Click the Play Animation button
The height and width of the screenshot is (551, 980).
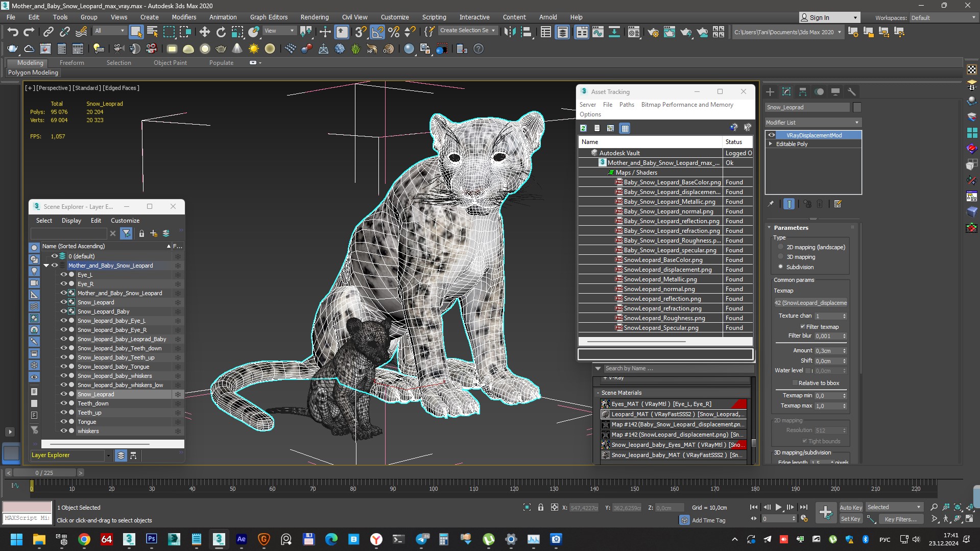click(x=778, y=507)
